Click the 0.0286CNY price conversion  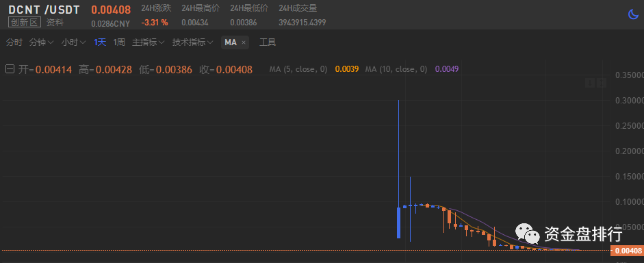110,24
